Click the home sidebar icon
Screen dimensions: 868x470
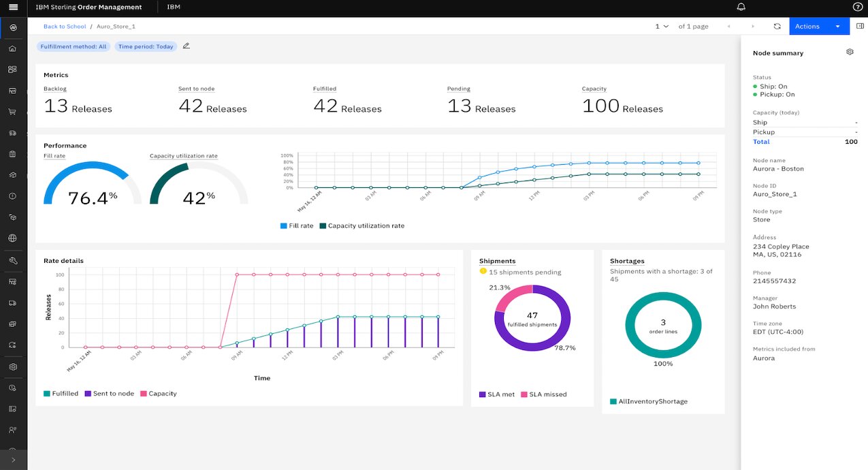(12, 49)
